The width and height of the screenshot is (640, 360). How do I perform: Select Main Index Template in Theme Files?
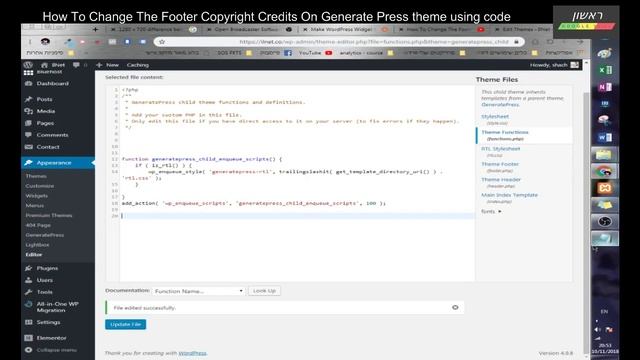coord(509,195)
